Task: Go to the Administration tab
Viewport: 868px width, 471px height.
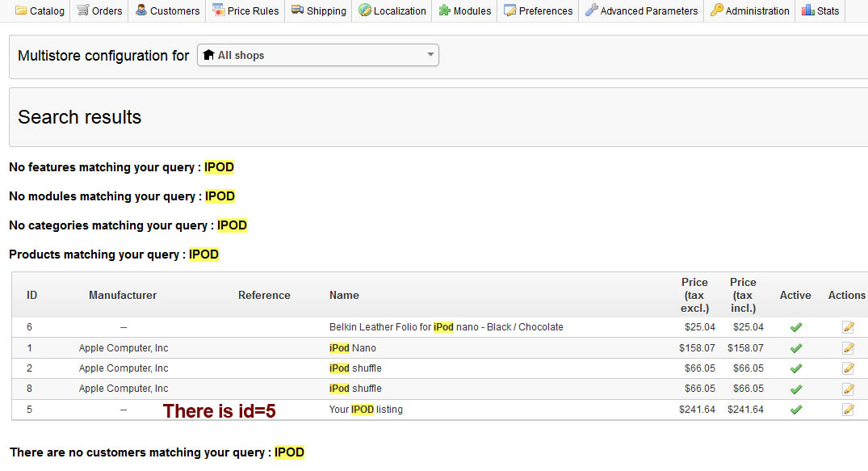Action: (749, 11)
